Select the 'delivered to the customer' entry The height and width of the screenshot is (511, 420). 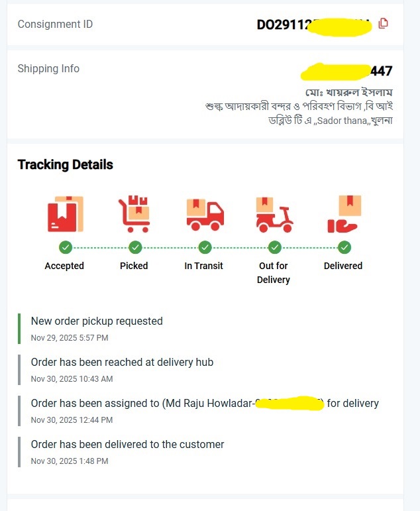(127, 445)
